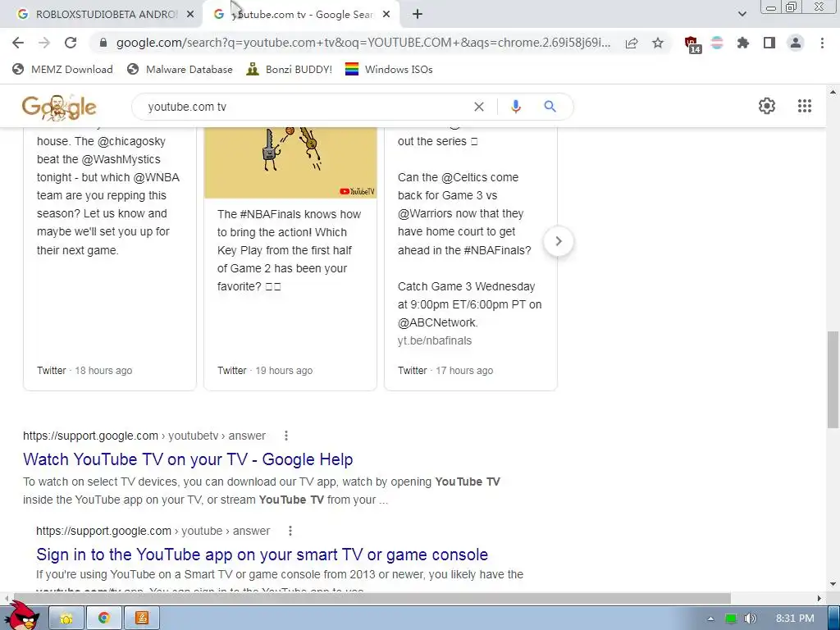This screenshot has width=840, height=630.
Task: Open a new browser tab
Action: click(418, 15)
